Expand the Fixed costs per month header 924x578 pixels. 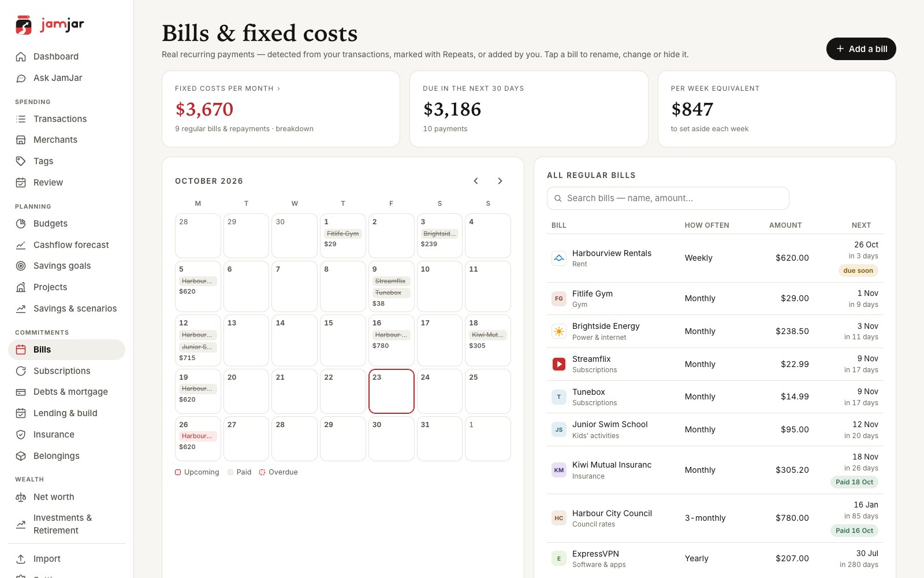[x=228, y=88]
